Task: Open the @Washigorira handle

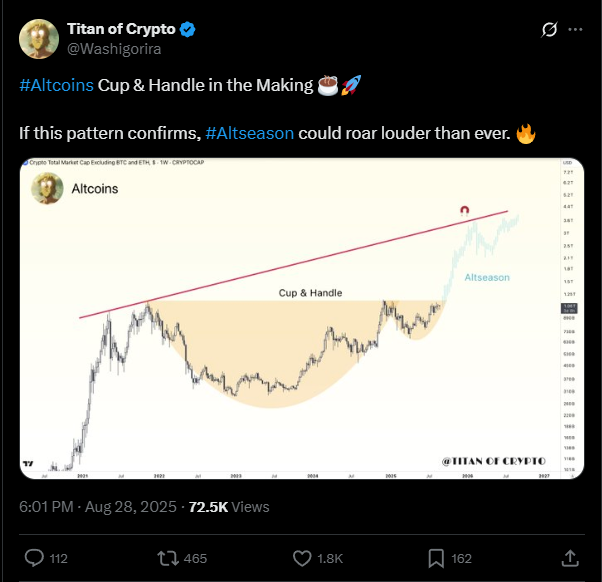Action: pos(114,49)
